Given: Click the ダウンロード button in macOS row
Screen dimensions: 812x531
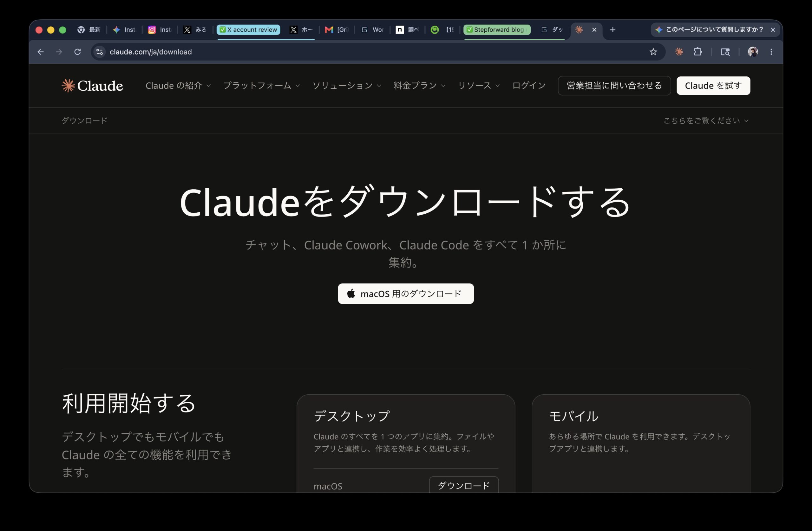Looking at the screenshot, I should 464,485.
